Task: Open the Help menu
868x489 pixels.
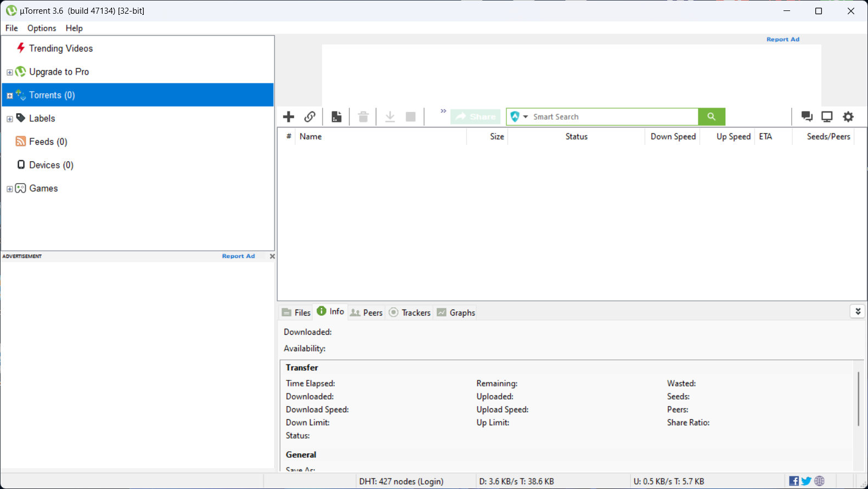Action: (74, 28)
